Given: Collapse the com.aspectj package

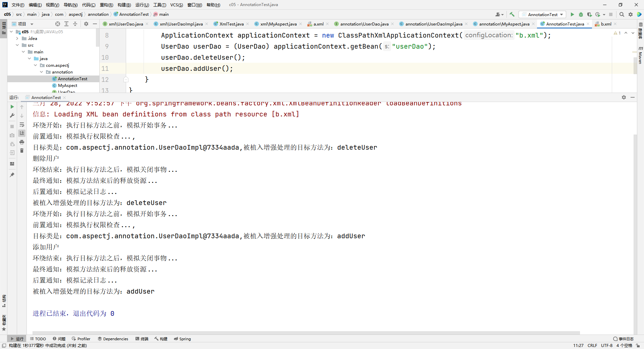Looking at the screenshot, I should coord(36,65).
